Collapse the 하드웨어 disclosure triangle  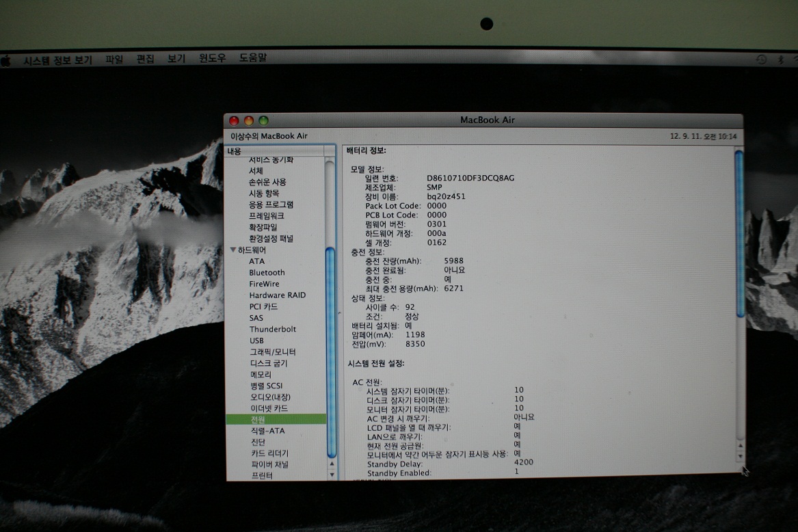pos(233,250)
